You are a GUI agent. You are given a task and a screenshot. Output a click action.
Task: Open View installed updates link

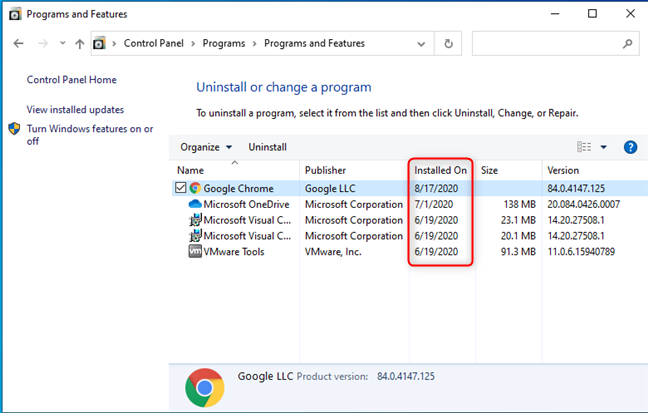(x=75, y=110)
